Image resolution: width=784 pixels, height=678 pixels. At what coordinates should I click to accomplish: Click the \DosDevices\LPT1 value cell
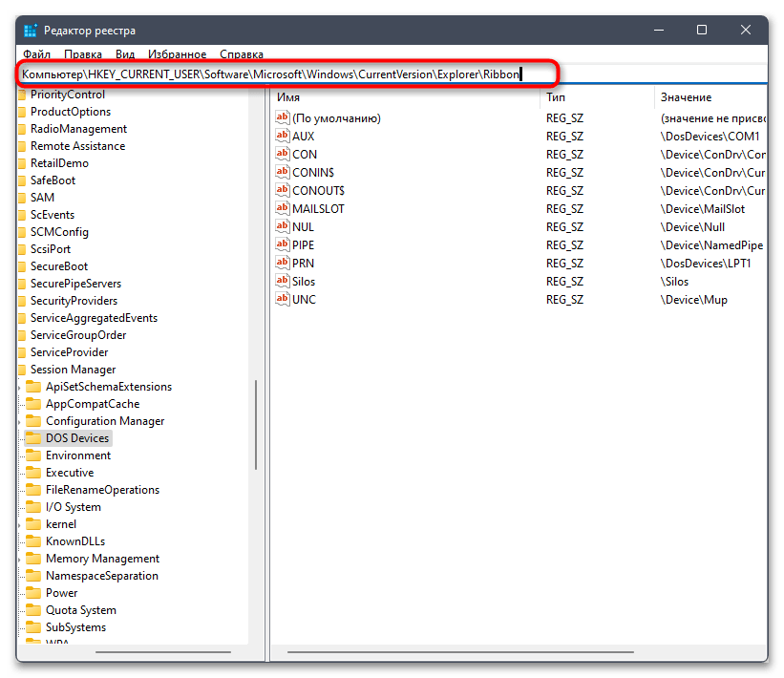point(706,264)
